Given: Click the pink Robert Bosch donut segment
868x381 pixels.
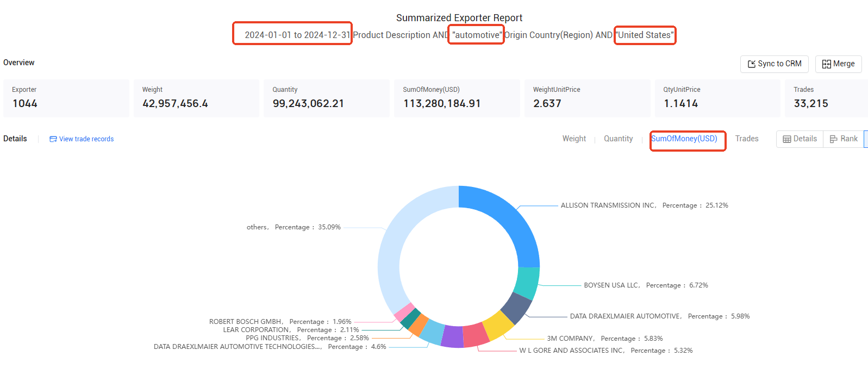Looking at the screenshot, I should point(404,312).
